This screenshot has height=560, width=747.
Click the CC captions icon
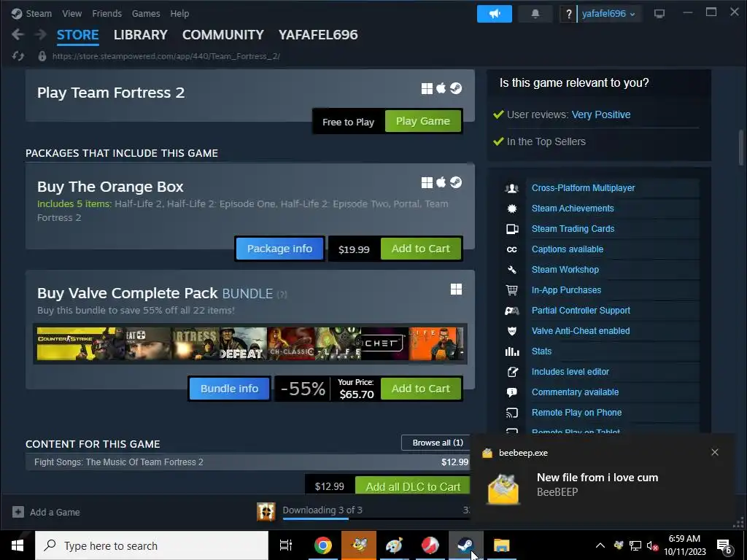point(511,249)
